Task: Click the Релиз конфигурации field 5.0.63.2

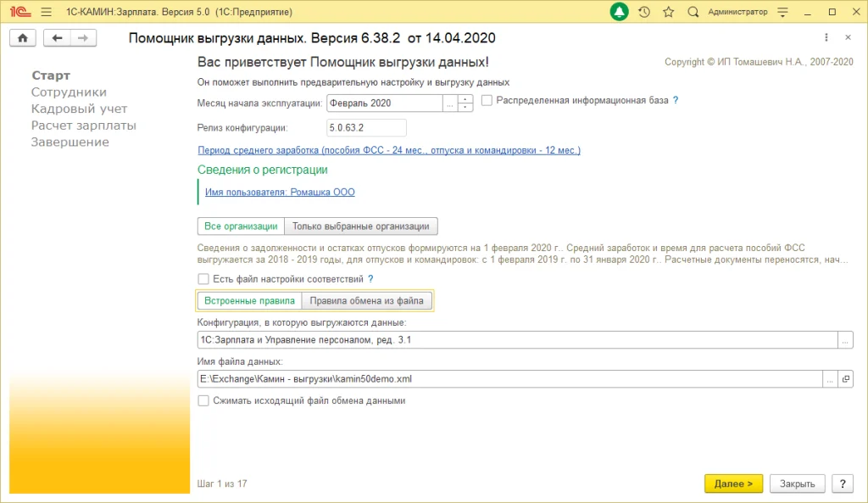Action: tap(366, 128)
